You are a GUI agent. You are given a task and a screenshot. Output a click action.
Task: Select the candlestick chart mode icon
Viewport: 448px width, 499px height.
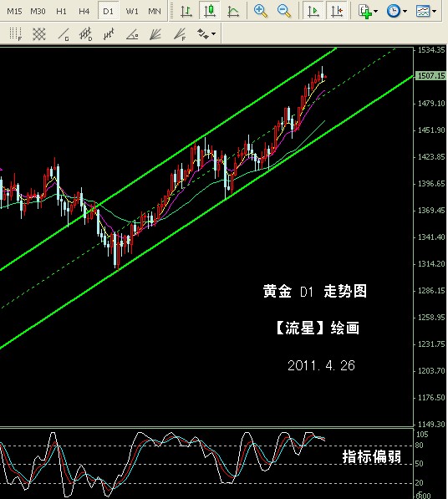209,11
